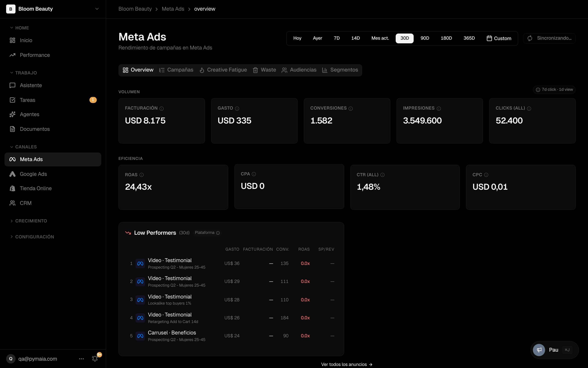
Task: Click the Bloom Beauty B logo
Action: 11,9
